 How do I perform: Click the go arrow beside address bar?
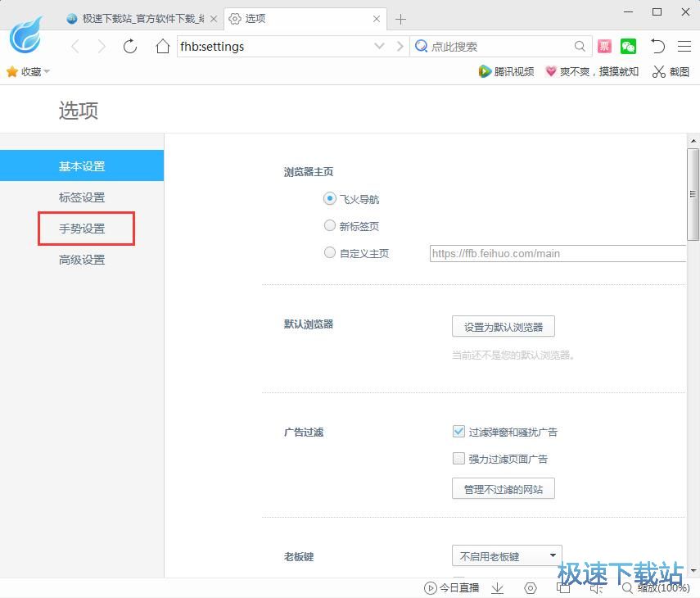(400, 46)
